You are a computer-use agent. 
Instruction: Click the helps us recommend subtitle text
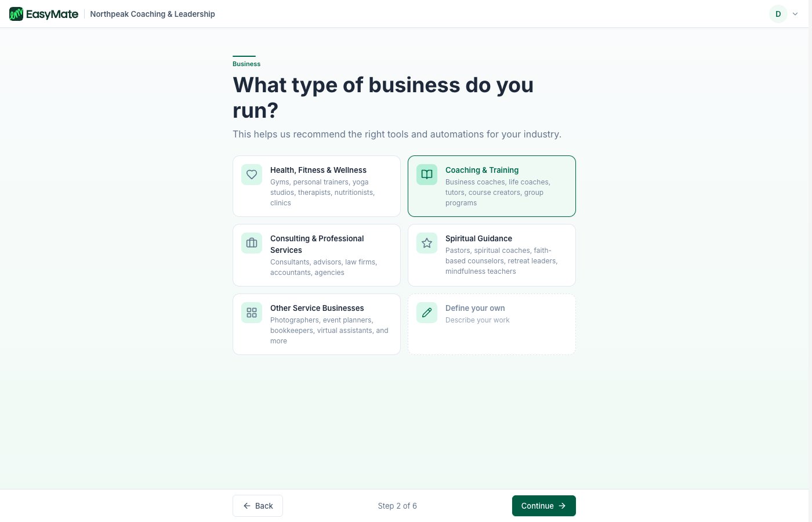pyautogui.click(x=397, y=134)
